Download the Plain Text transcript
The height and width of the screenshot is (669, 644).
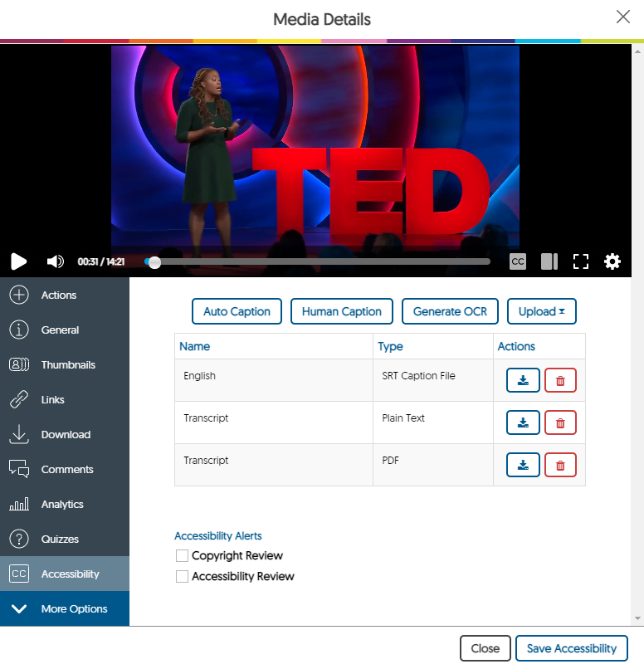point(523,422)
